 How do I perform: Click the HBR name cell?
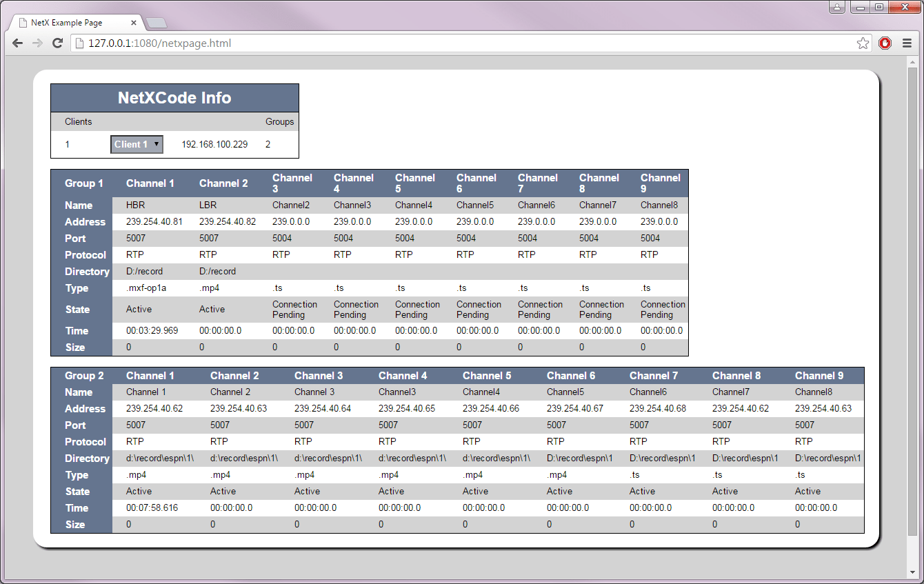click(x=135, y=205)
